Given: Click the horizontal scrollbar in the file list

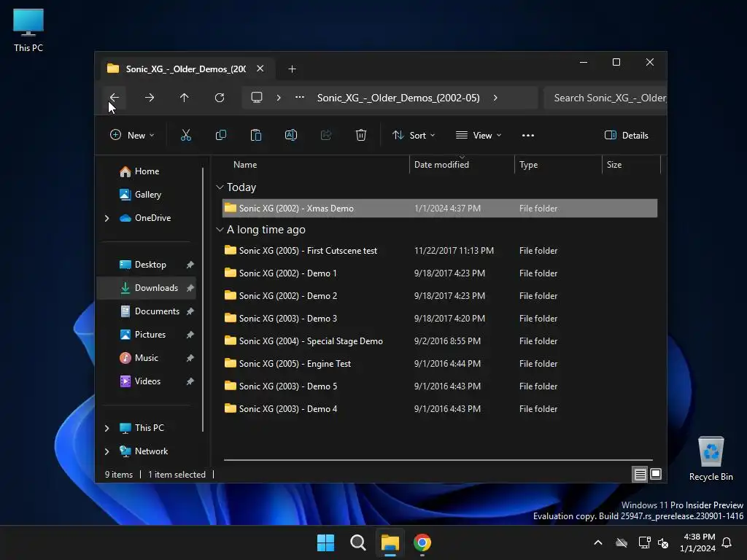Looking at the screenshot, I should click(438, 460).
